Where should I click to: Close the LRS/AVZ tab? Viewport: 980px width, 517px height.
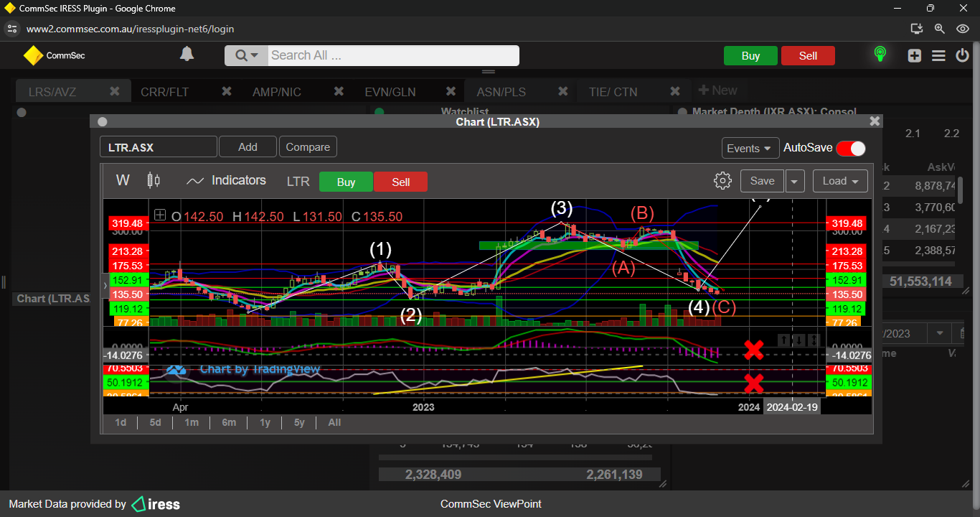click(115, 91)
